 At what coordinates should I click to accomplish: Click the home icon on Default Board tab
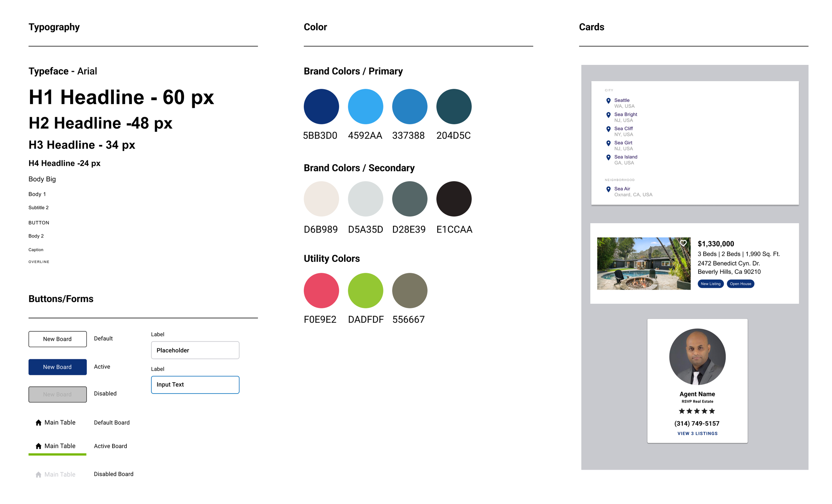39,422
